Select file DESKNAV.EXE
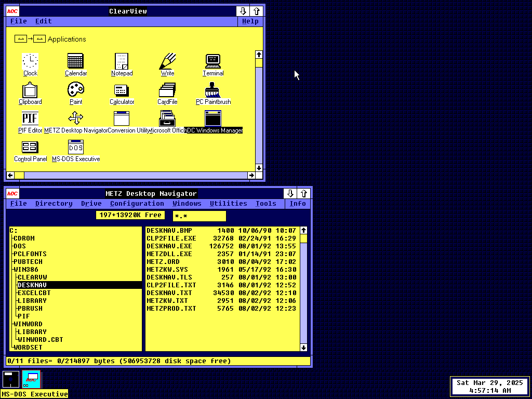 (x=221, y=246)
